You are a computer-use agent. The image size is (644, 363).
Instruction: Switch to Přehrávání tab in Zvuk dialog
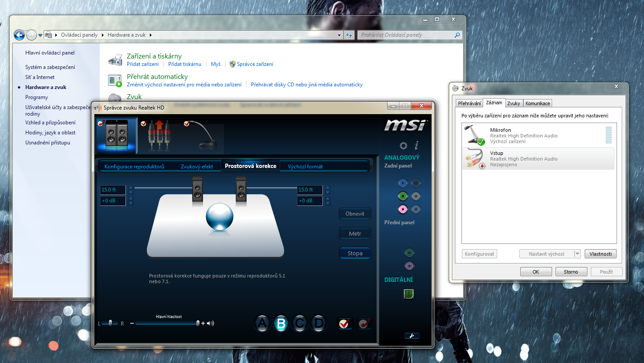coord(469,103)
